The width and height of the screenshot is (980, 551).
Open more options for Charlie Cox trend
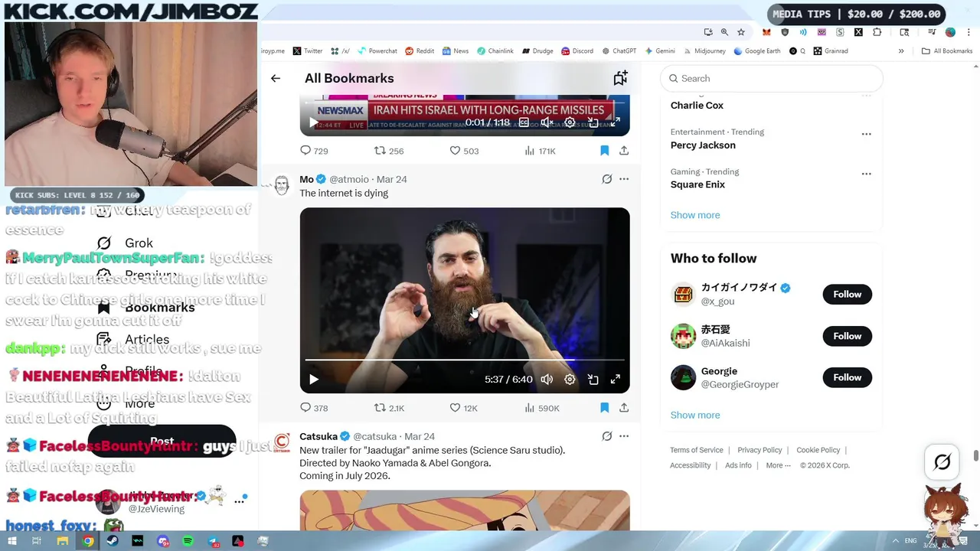[x=866, y=96]
